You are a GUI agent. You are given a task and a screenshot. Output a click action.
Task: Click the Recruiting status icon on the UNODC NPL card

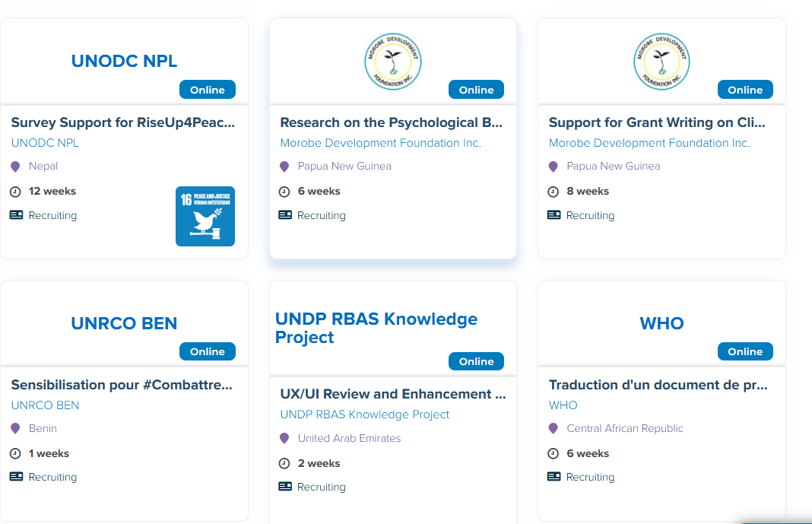(x=17, y=215)
